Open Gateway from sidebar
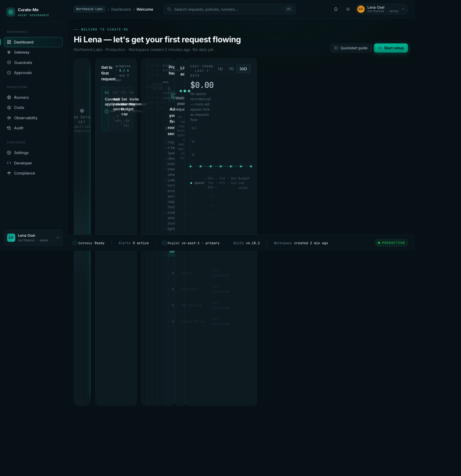The image size is (461, 476). [x=22, y=52]
